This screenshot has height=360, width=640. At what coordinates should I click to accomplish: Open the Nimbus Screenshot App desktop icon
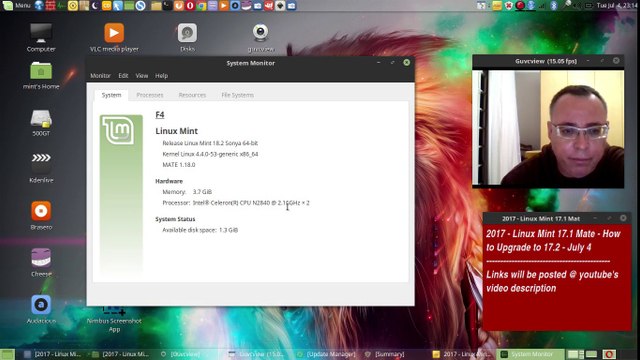[x=114, y=319]
